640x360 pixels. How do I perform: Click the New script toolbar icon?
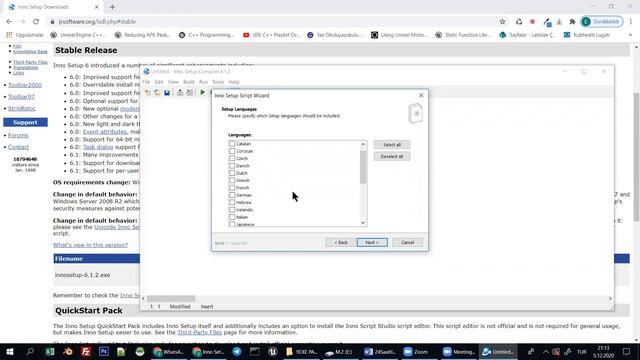148,93
